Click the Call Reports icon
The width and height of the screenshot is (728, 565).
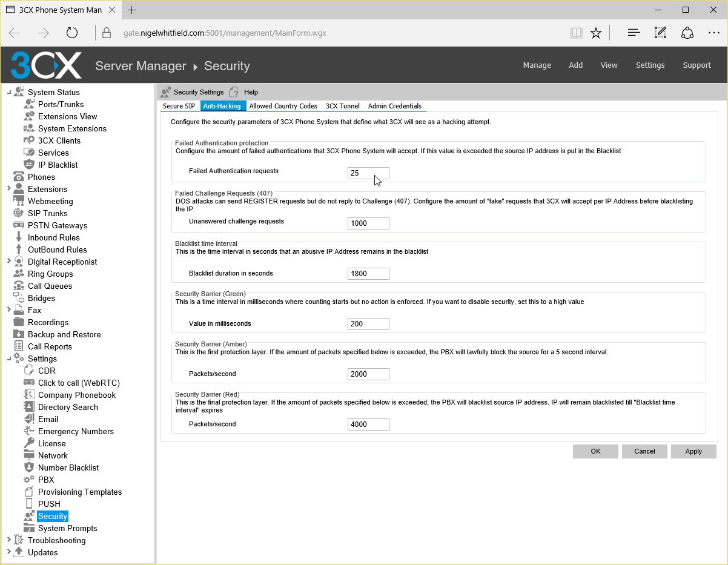pos(19,346)
